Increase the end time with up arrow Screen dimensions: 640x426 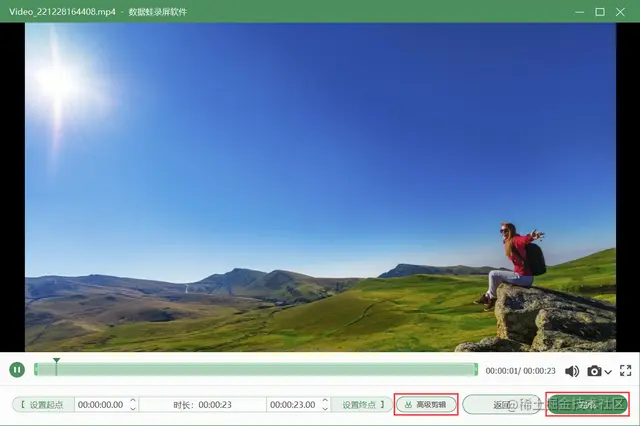[x=325, y=401]
